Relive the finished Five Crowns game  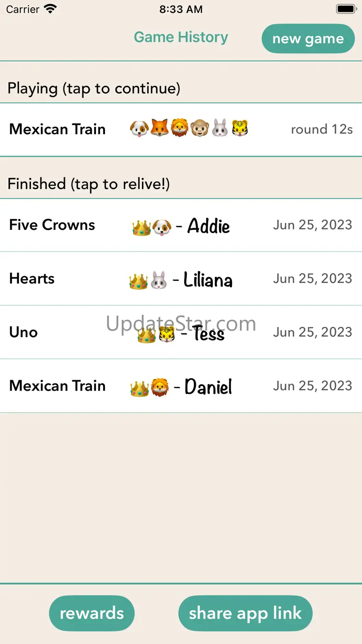(52, 225)
